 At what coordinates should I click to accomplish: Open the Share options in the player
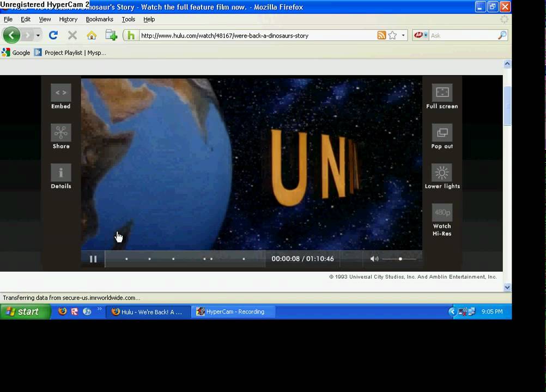(61, 132)
